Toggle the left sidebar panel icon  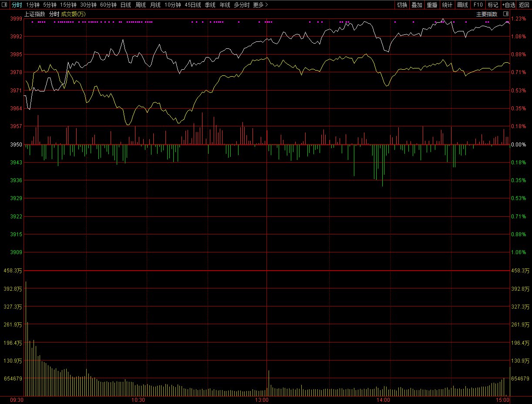tap(4, 5)
